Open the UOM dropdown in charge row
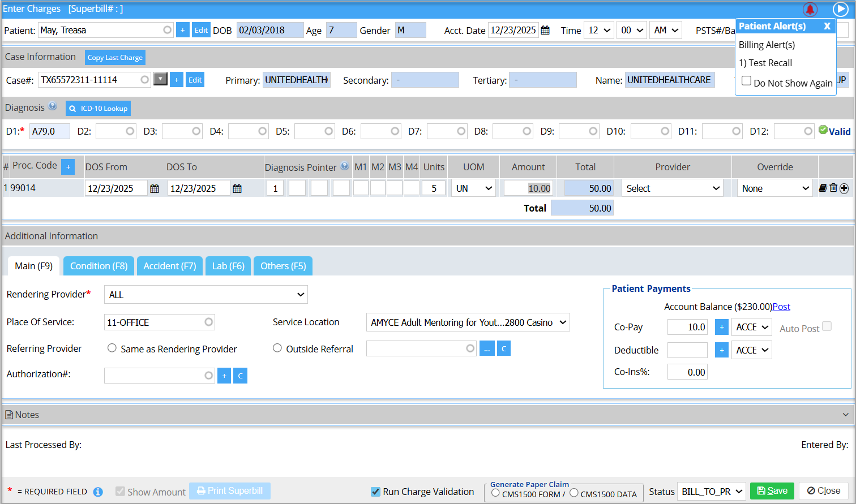 474,189
